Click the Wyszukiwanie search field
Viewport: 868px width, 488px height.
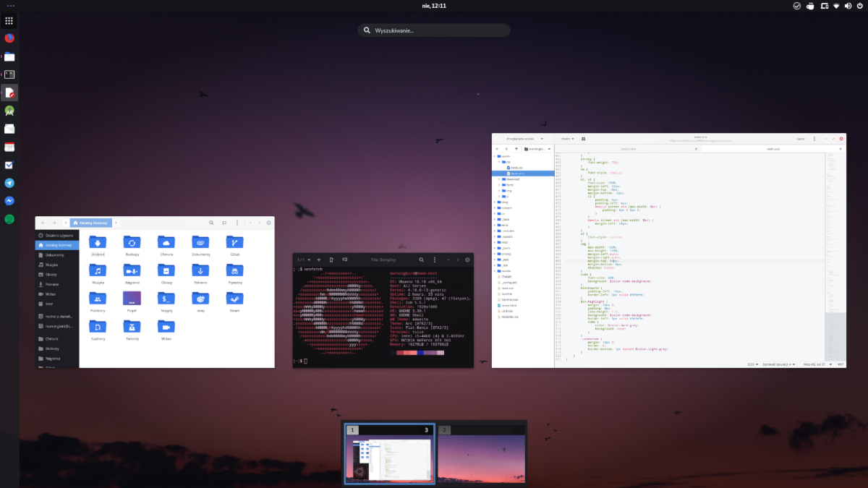pyautogui.click(x=434, y=30)
